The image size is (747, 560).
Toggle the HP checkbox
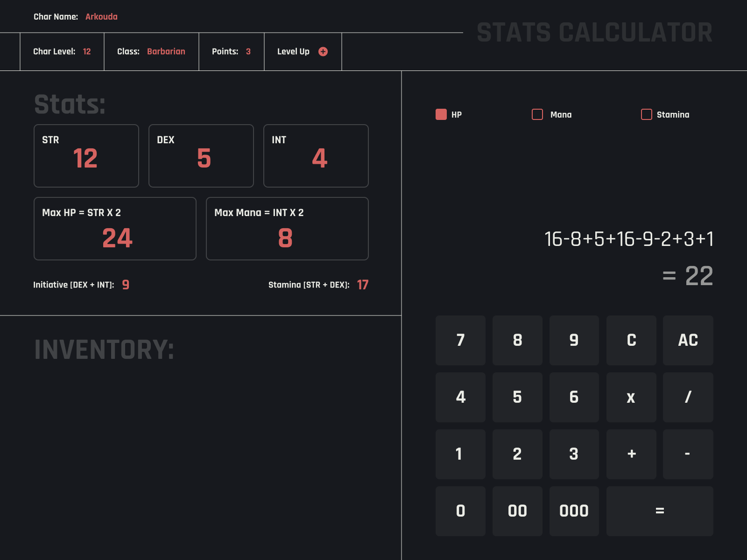pos(441,114)
